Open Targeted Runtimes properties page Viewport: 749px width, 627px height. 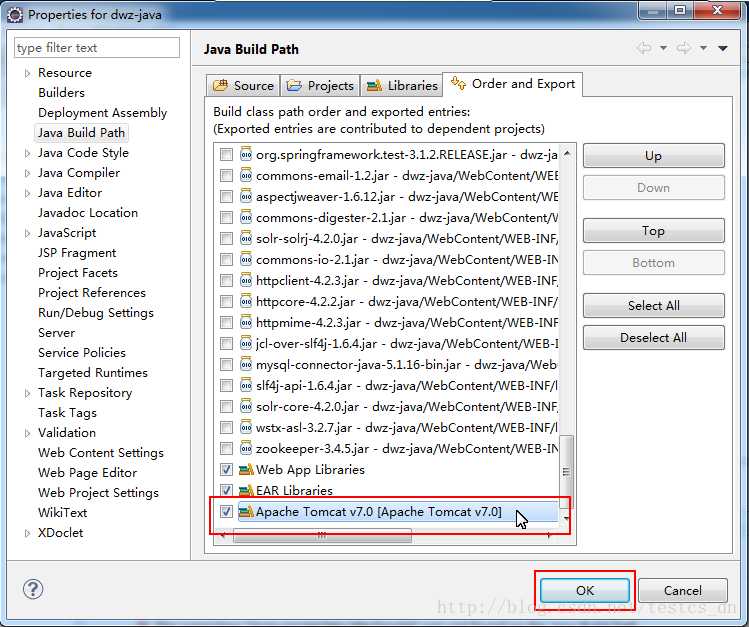[x=93, y=372]
